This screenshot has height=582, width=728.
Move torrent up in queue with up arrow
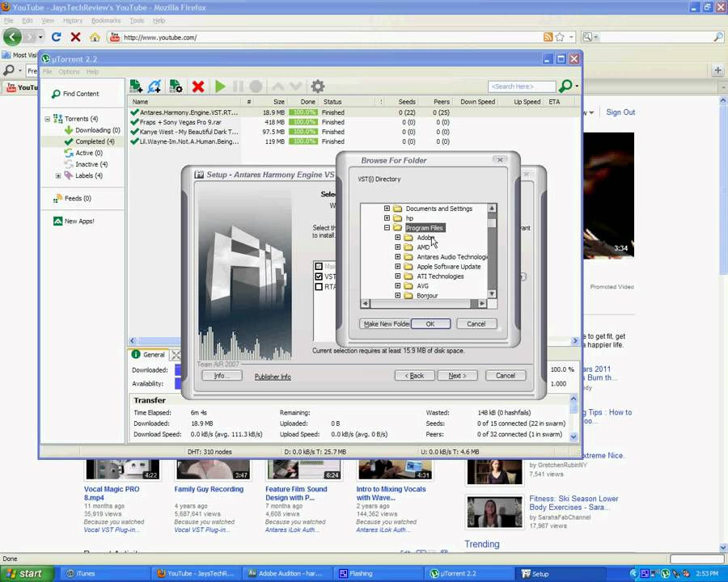(x=278, y=86)
